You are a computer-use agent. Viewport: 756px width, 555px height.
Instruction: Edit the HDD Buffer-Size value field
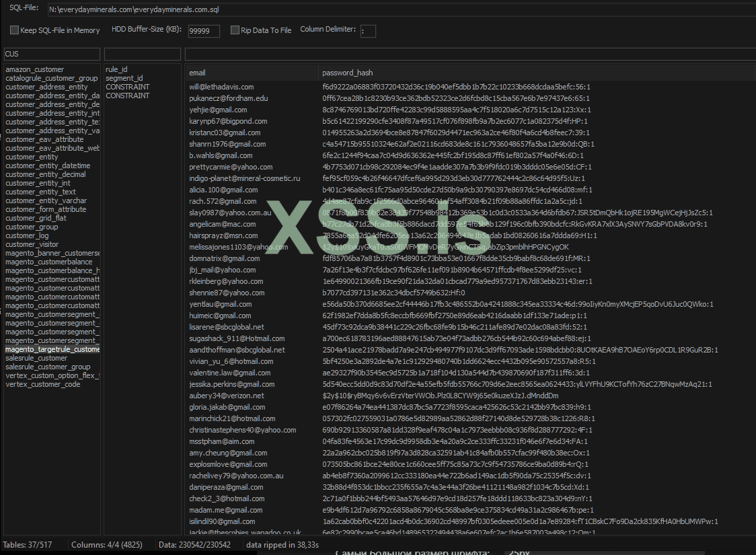pyautogui.click(x=203, y=30)
